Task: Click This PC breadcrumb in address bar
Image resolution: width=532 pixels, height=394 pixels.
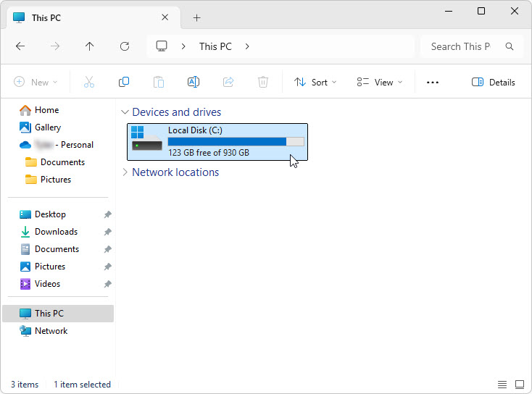Action: pyautogui.click(x=215, y=46)
